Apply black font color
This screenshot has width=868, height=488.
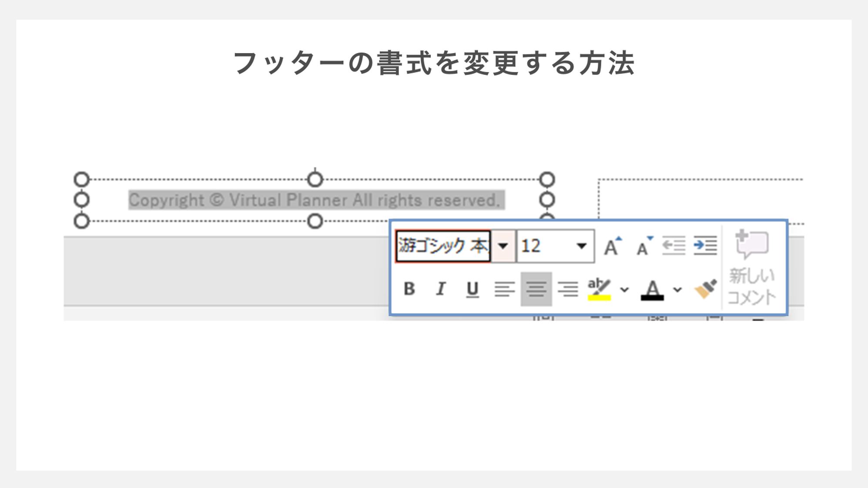[652, 290]
